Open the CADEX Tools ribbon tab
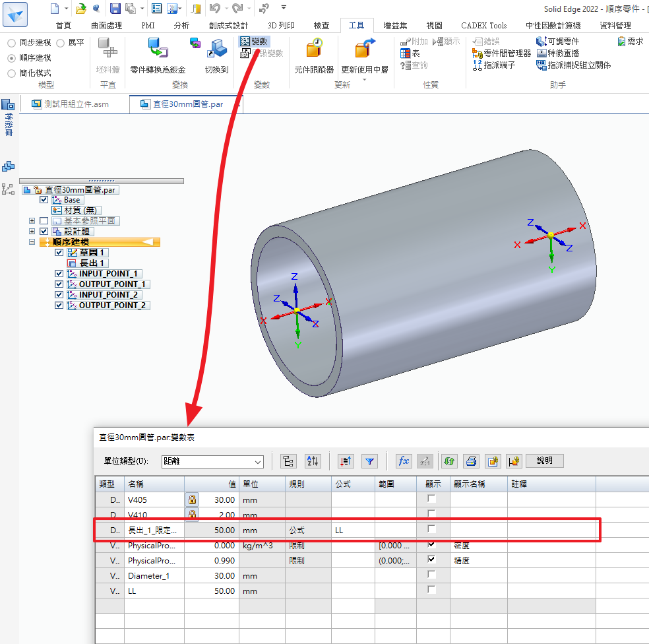 click(x=484, y=26)
